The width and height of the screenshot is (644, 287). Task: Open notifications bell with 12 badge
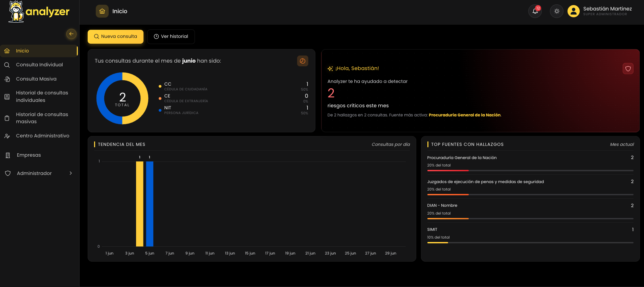tap(535, 11)
